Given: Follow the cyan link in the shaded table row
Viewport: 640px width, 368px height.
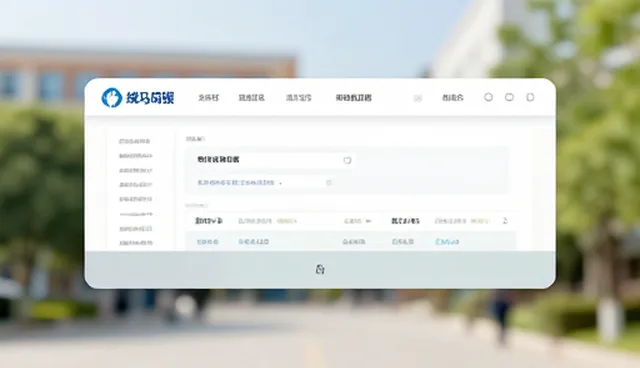Looking at the screenshot, I should [447, 242].
